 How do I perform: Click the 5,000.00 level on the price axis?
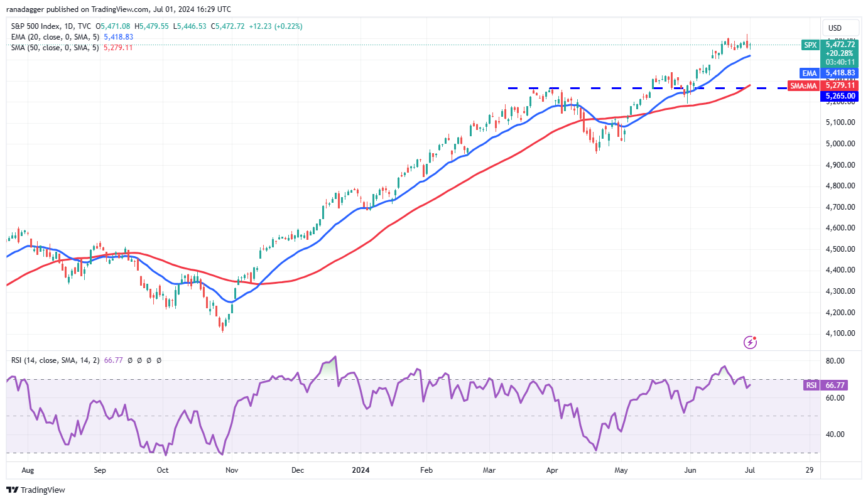click(x=840, y=143)
